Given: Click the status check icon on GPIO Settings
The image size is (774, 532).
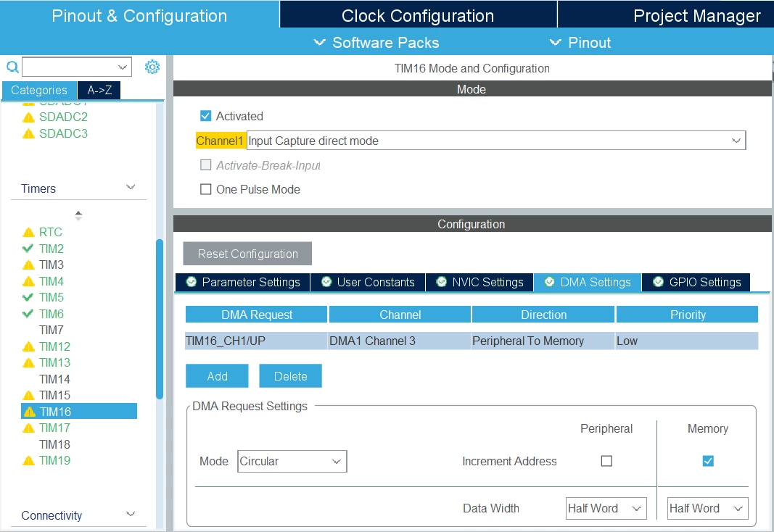Looking at the screenshot, I should point(658,282).
